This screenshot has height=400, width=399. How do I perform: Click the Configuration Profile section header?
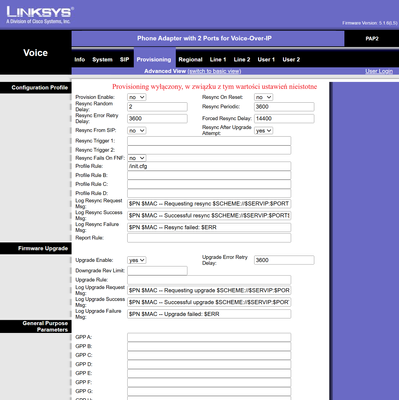(x=35, y=88)
